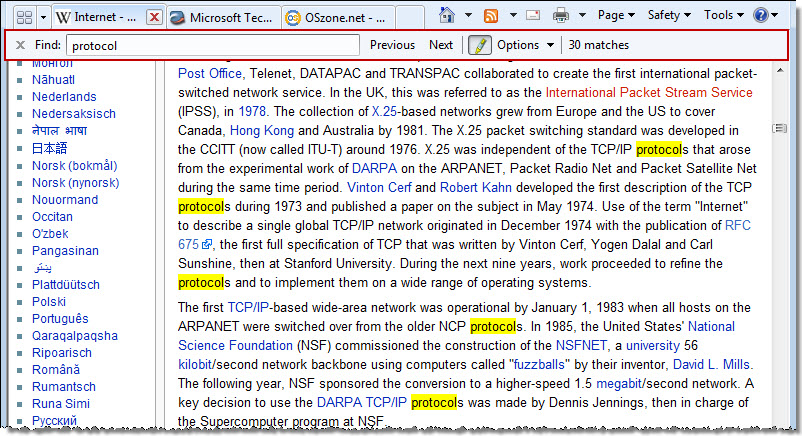802x436 pixels.
Task: Open the Nederlands language link
Action: [x=64, y=97]
